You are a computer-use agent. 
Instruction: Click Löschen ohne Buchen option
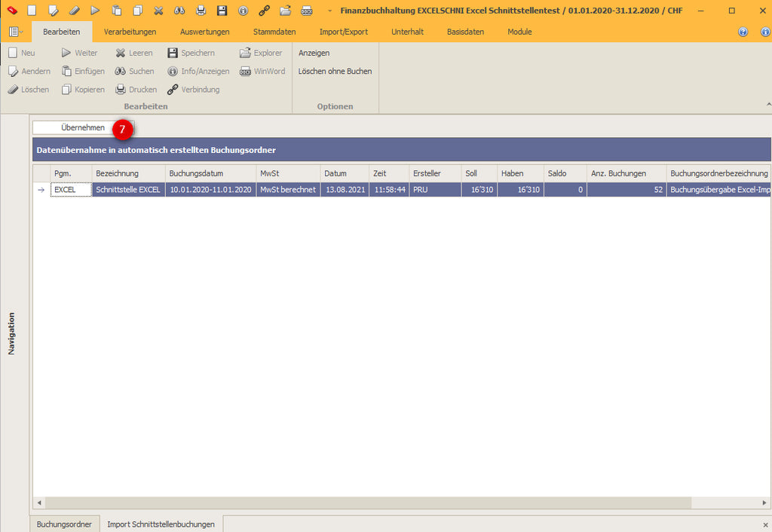335,72
